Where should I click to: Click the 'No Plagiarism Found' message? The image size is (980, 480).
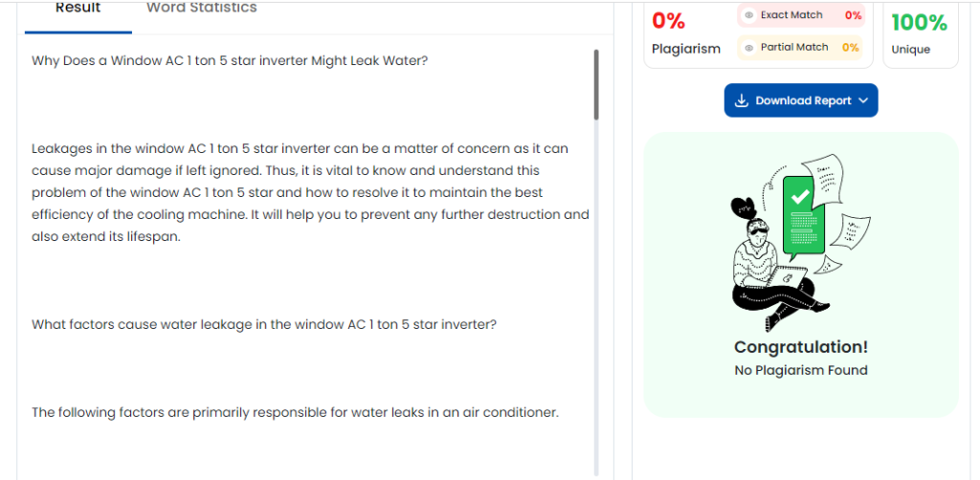(x=801, y=370)
